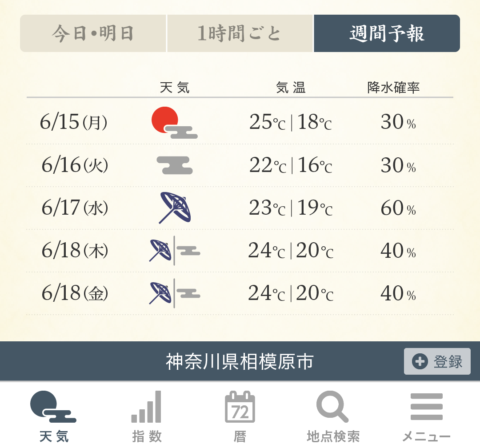Screen dimensions: 480x448
Task: Click the umbrella-then-cloud icon for 6/18 (木)
Action: point(175,251)
